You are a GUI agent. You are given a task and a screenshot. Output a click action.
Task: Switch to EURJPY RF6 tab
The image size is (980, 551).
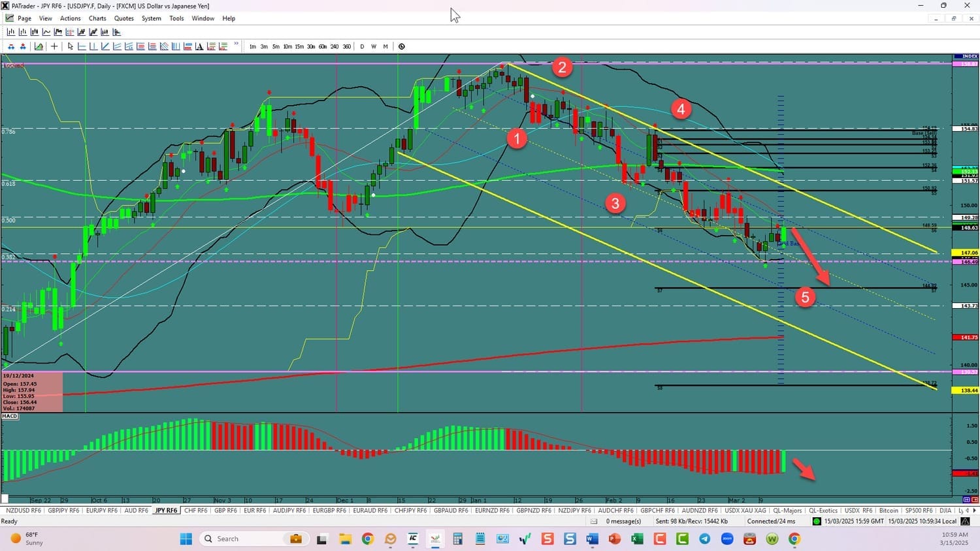[101, 511]
